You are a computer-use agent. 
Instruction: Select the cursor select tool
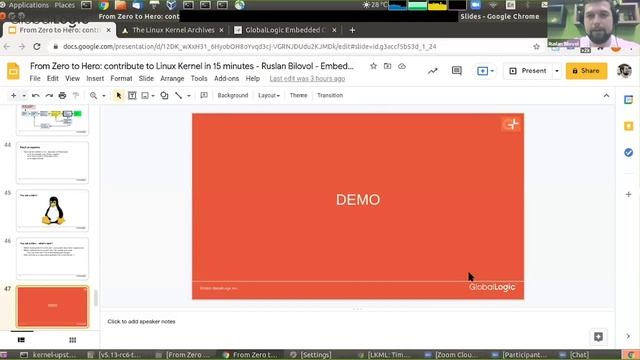click(x=119, y=96)
